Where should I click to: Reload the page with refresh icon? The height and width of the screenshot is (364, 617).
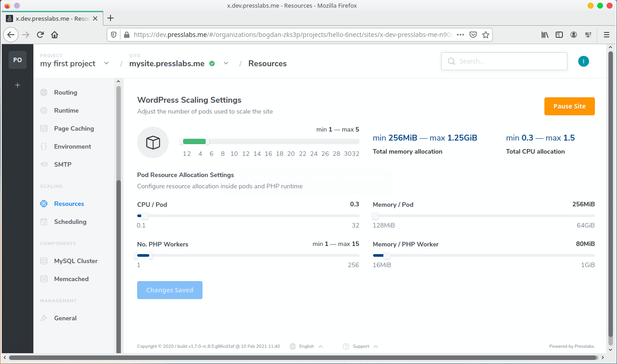click(x=40, y=35)
